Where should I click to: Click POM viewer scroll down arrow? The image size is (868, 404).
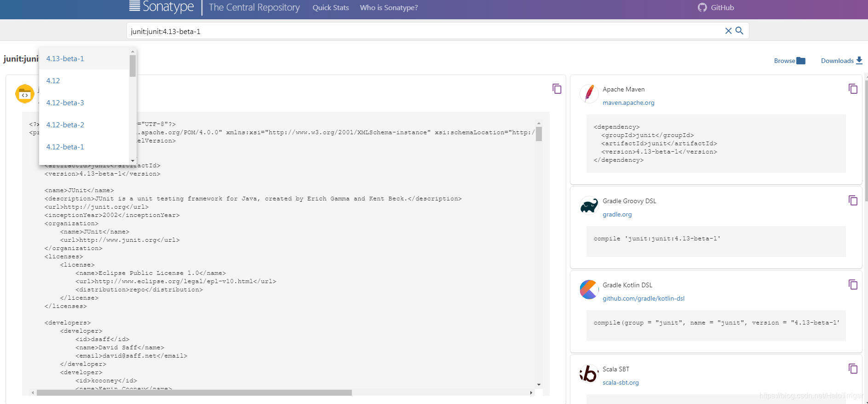[x=539, y=385]
